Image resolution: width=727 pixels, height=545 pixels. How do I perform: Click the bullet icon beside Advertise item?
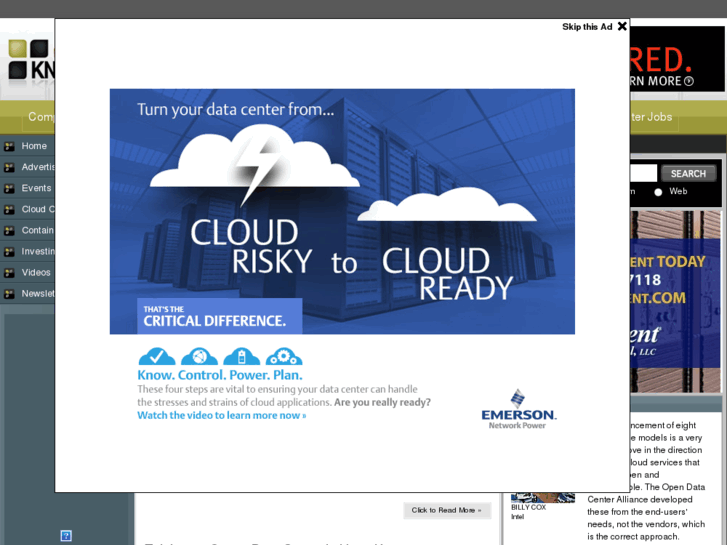point(9,167)
